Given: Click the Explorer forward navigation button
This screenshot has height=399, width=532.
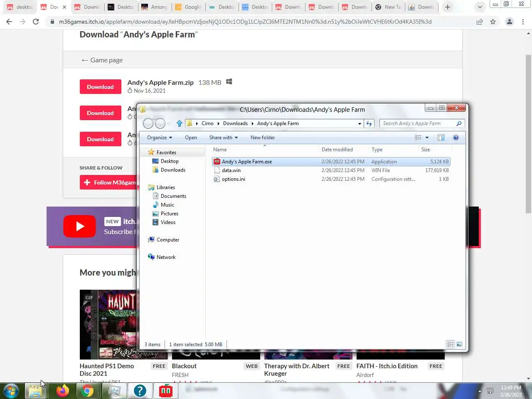Looking at the screenshot, I should pyautogui.click(x=160, y=123).
